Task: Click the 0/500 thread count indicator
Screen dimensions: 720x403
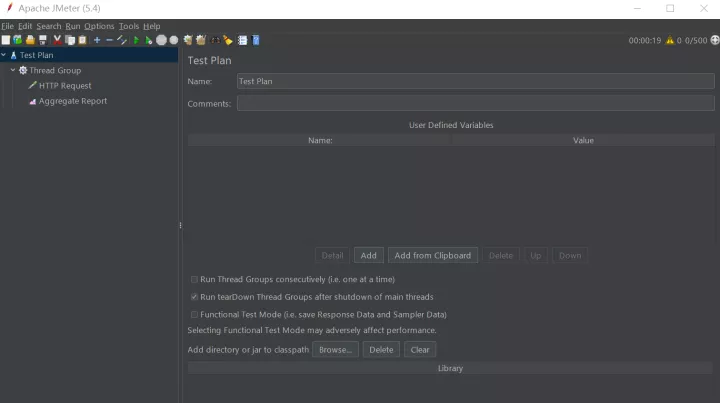Action: [x=696, y=40]
